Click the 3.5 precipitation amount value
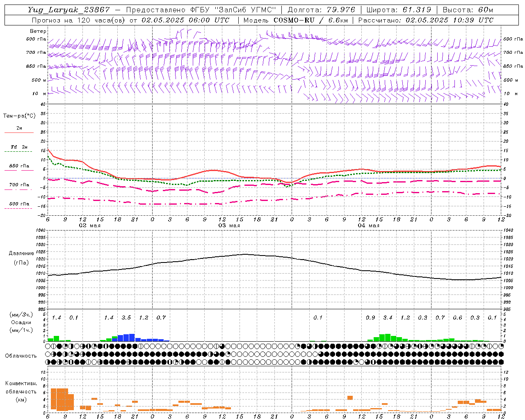Image resolution: width=525 pixels, height=420 pixels. (126, 318)
